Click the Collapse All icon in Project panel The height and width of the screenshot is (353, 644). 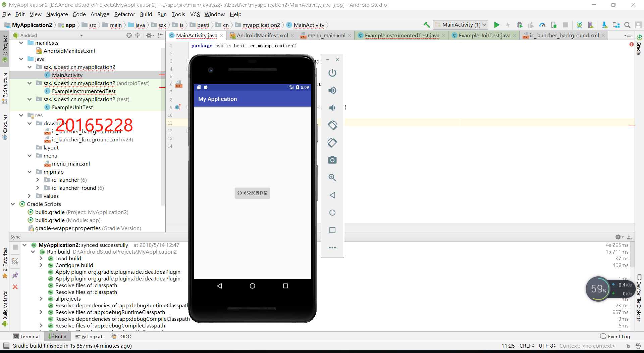point(138,35)
